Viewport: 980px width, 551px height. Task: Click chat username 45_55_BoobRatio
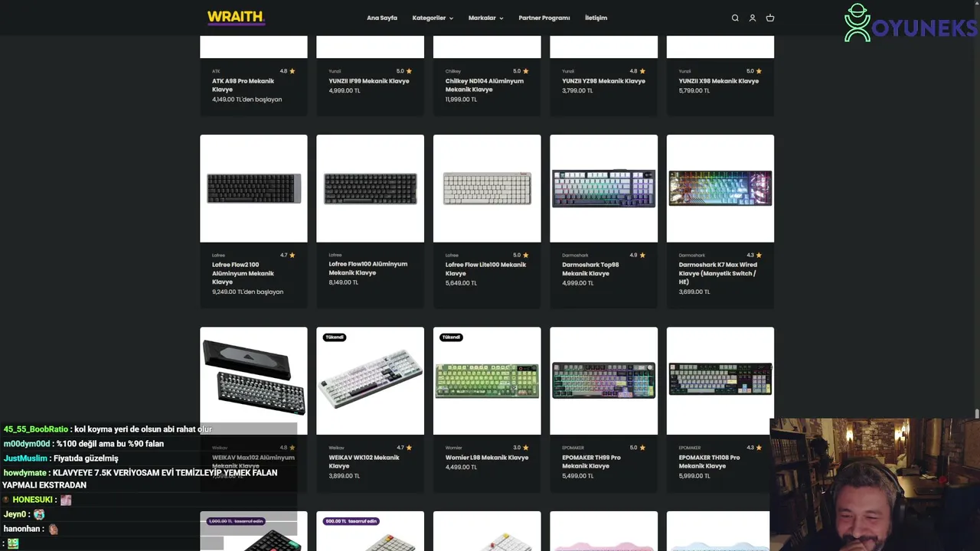click(35, 429)
